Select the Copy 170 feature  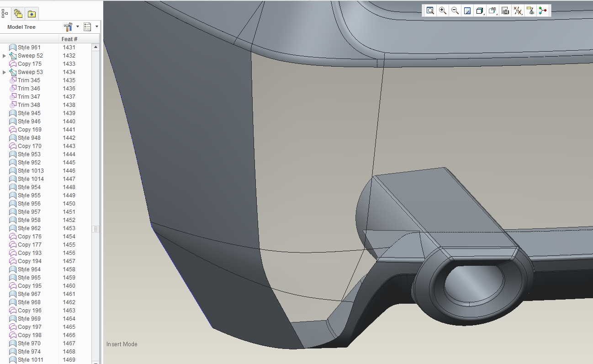(x=30, y=146)
